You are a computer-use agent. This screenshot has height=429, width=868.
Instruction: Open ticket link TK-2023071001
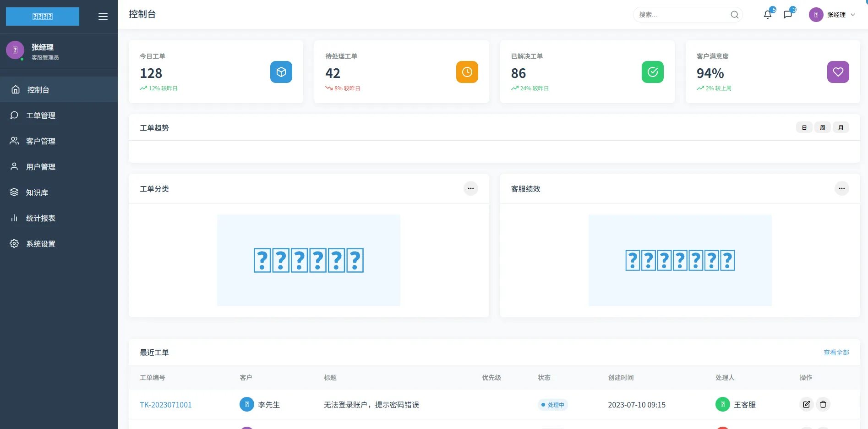pos(166,405)
